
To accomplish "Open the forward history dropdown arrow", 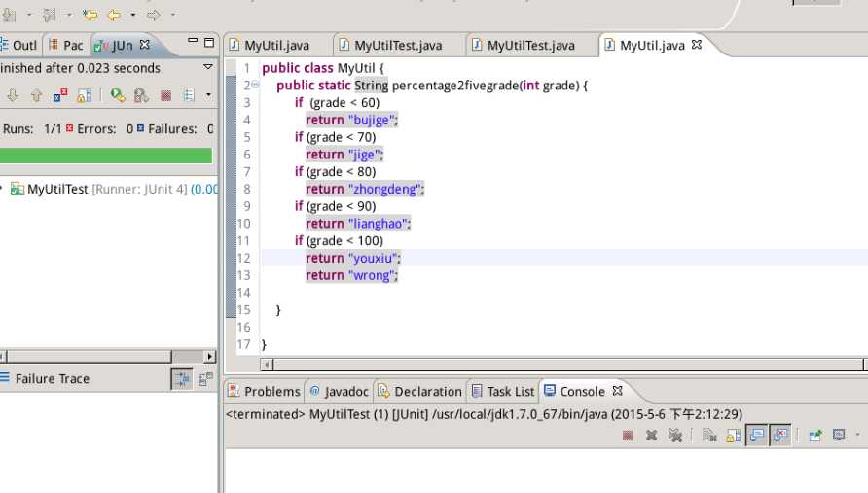I will click(x=172, y=15).
